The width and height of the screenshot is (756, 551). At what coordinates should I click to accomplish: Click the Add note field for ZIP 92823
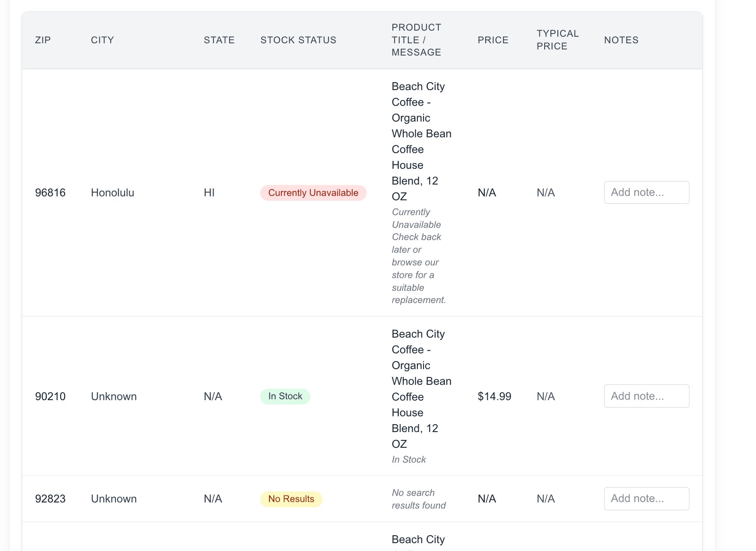coord(647,499)
